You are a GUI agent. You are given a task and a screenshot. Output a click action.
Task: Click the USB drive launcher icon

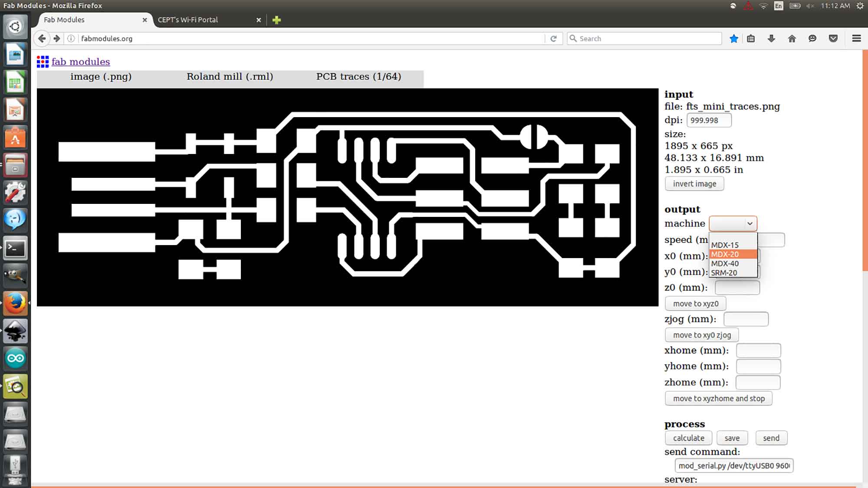click(x=15, y=469)
